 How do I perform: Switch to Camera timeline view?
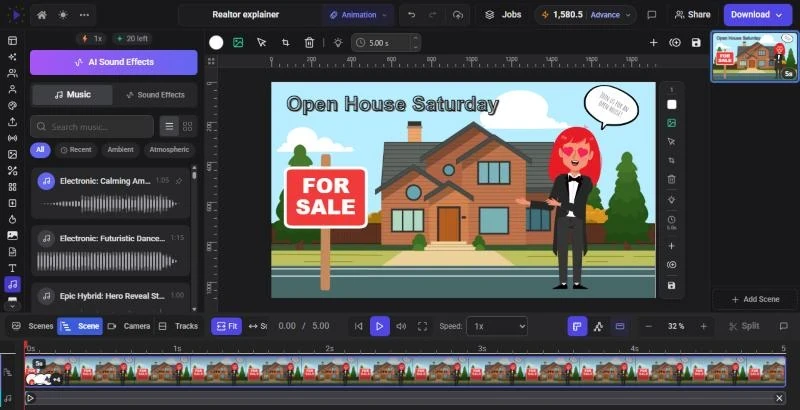coord(130,326)
